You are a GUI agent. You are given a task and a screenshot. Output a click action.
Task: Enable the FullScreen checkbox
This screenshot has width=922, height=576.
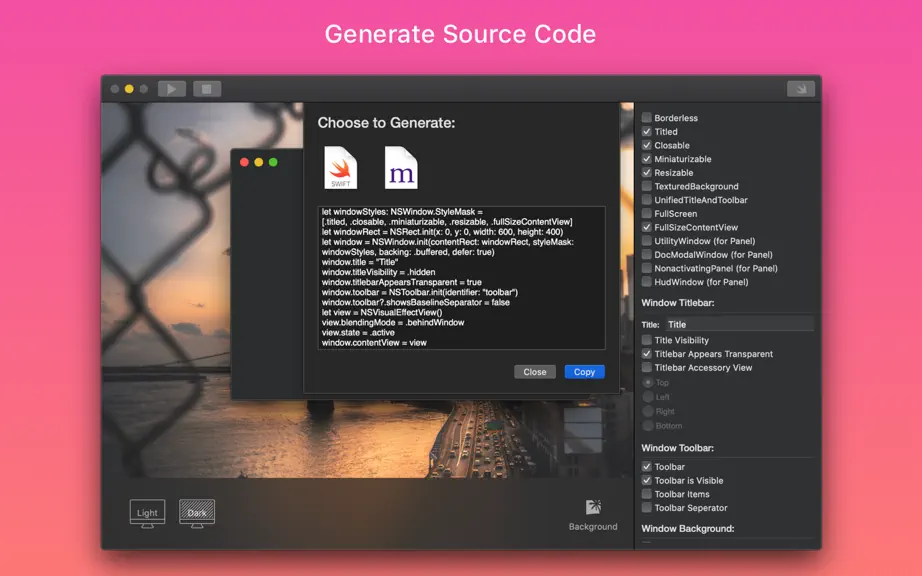point(647,213)
